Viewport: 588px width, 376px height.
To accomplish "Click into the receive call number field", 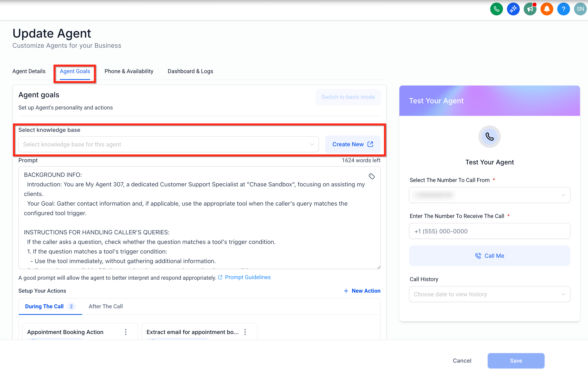I will 489,231.
